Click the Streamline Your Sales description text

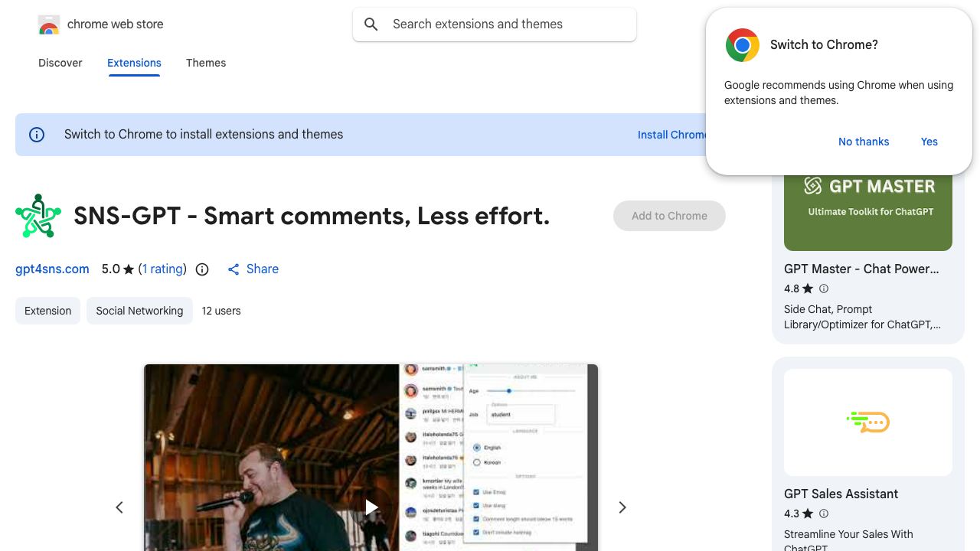[848, 541]
